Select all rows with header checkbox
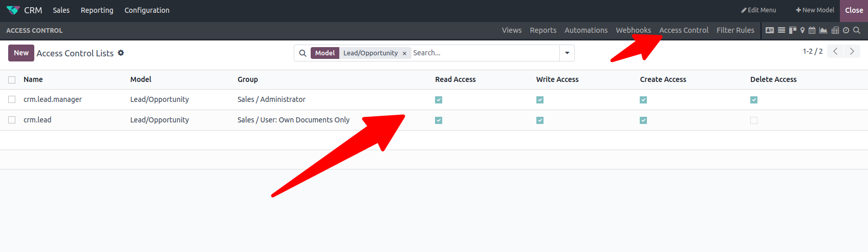The width and height of the screenshot is (868, 252). pos(12,80)
